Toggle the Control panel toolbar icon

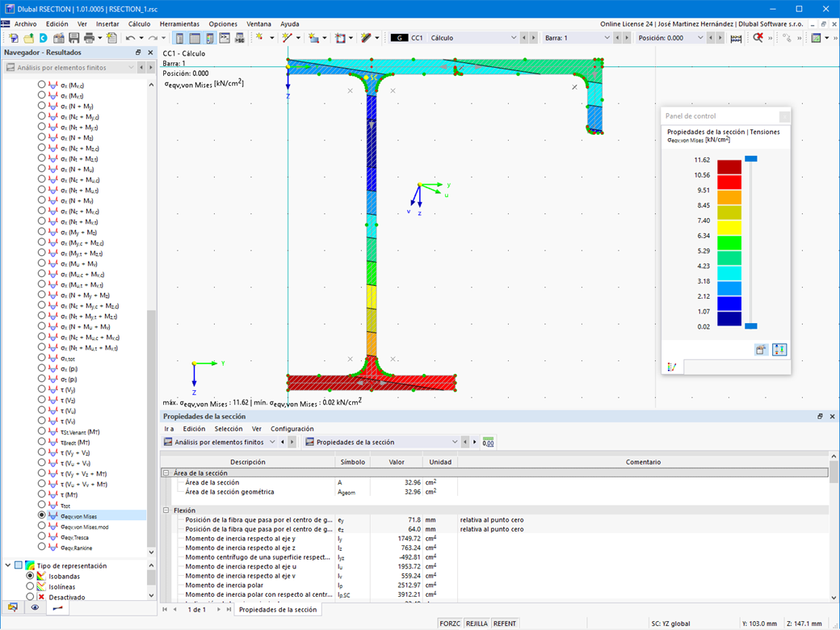(x=209, y=38)
